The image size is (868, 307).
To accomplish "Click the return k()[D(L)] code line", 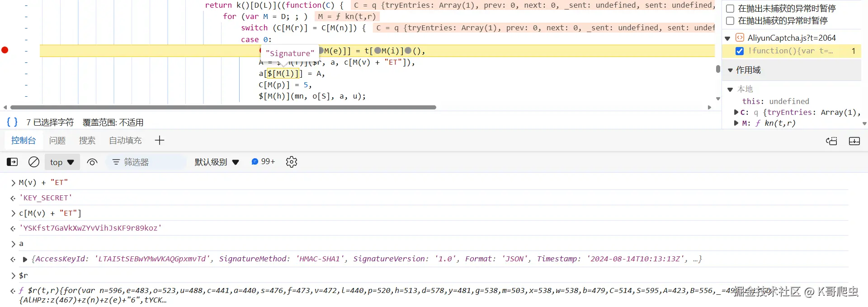I will (274, 5).
